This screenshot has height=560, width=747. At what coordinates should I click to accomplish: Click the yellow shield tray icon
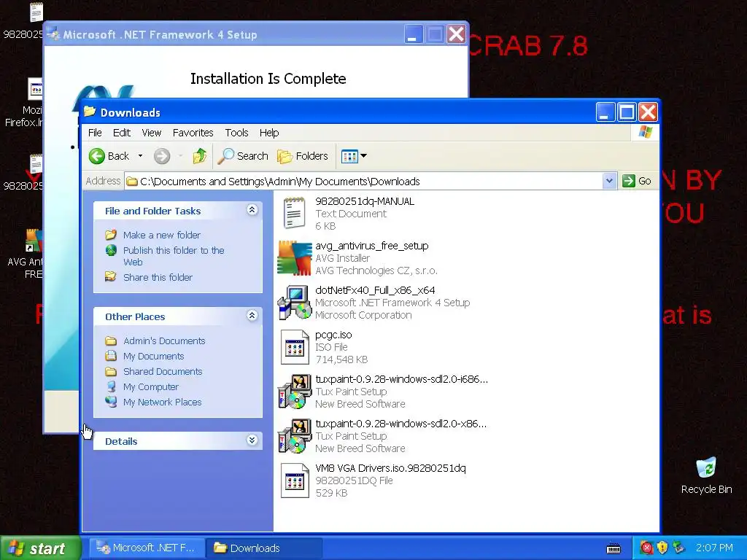[x=662, y=548]
